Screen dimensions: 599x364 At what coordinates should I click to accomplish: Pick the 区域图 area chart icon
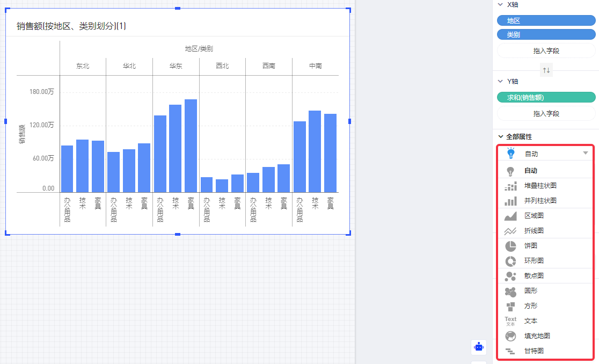(510, 216)
